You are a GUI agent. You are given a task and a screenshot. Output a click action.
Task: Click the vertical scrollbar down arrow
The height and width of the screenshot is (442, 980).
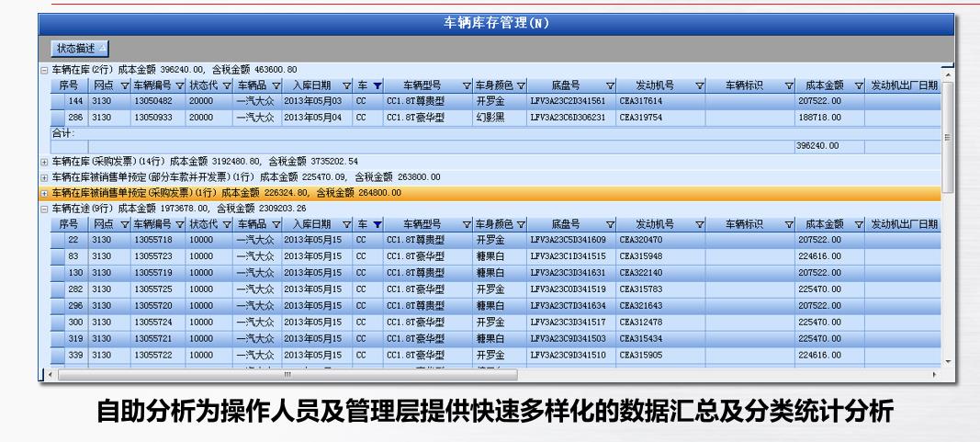point(948,362)
